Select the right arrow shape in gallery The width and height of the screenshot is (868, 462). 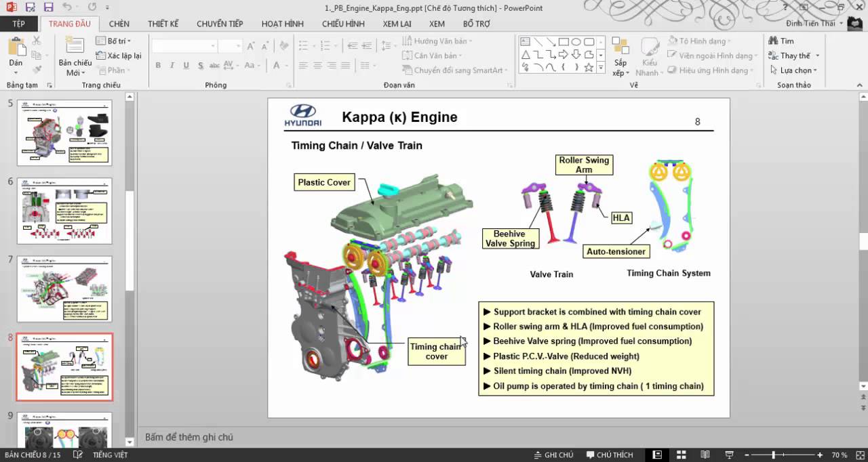(x=564, y=54)
